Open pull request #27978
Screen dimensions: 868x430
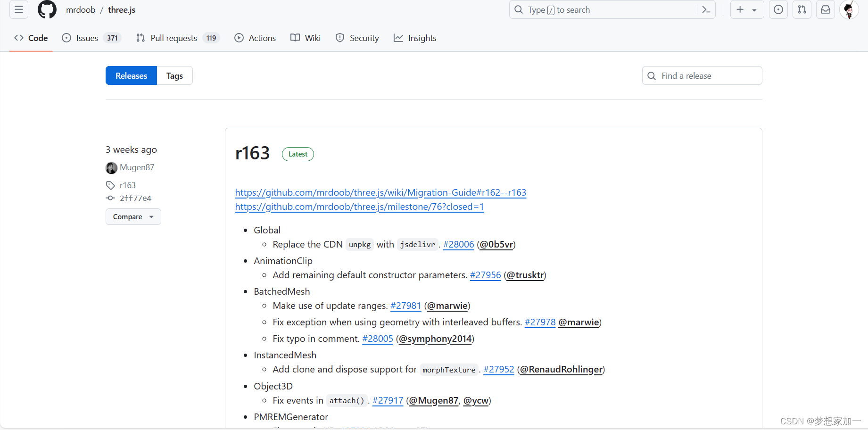click(540, 322)
